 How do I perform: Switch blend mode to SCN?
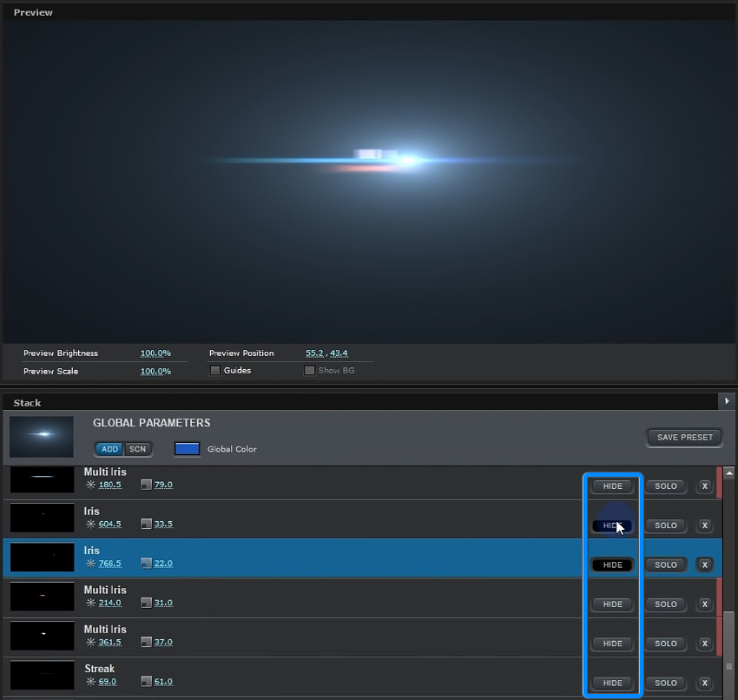point(137,449)
